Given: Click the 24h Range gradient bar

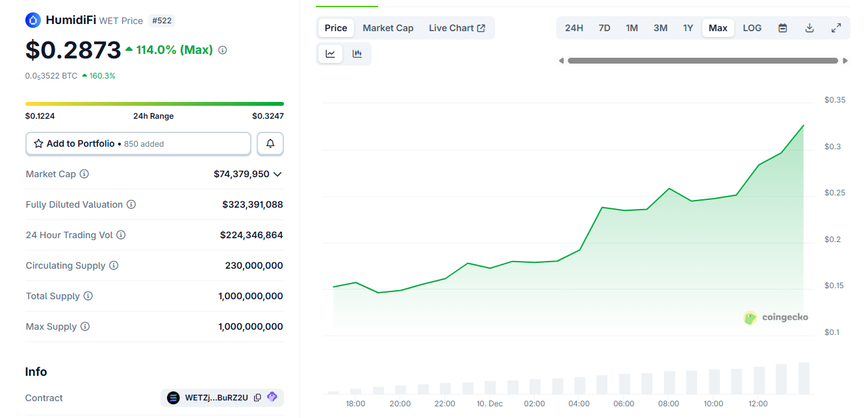Looking at the screenshot, I should (154, 103).
